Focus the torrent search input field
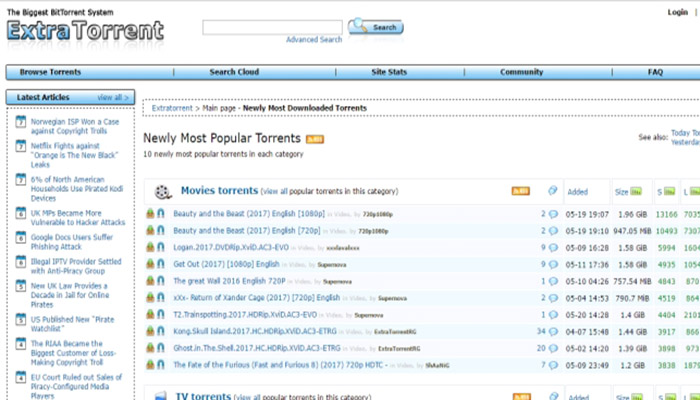Image resolution: width=700 pixels, height=400 pixels. click(x=272, y=27)
